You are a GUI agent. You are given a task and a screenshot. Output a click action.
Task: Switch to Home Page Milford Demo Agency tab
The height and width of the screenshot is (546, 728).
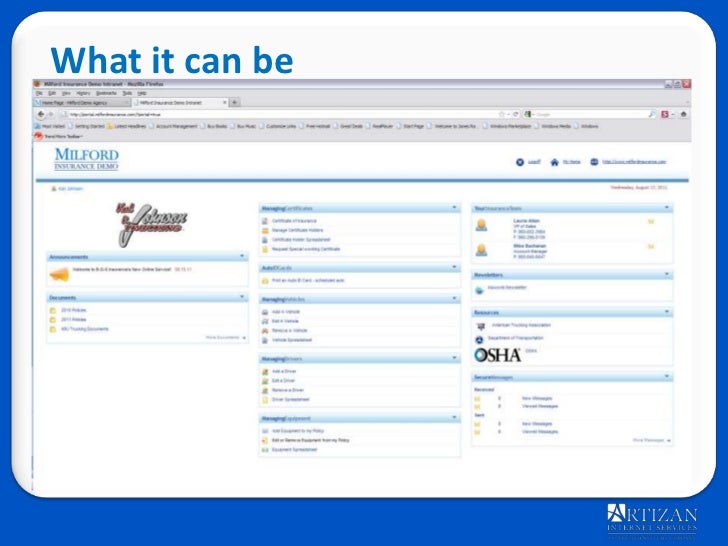(83, 103)
